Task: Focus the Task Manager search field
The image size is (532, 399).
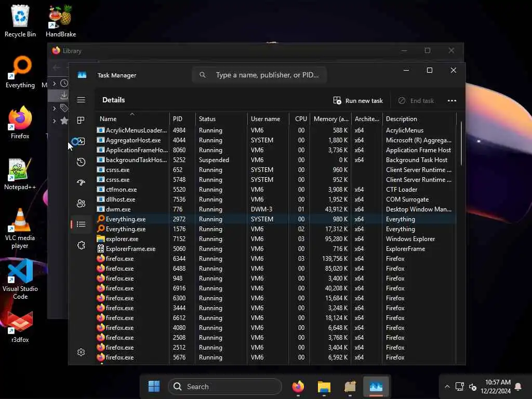Action: [260, 75]
